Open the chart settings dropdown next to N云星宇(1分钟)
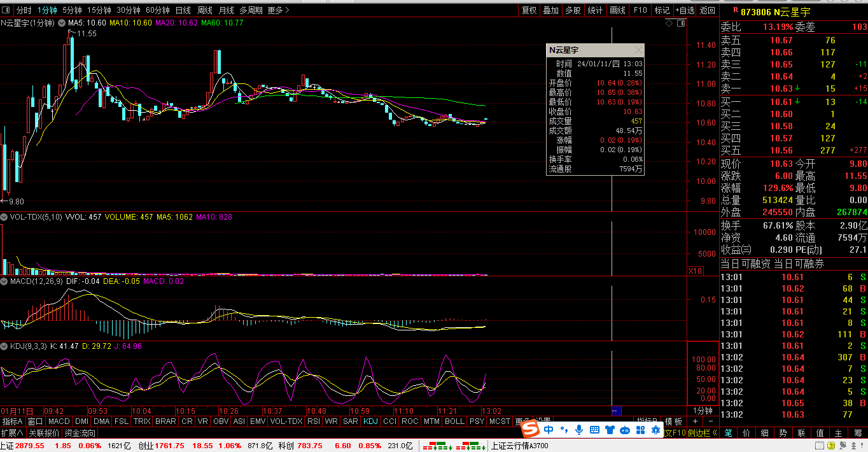The image size is (868, 452). 62,23
